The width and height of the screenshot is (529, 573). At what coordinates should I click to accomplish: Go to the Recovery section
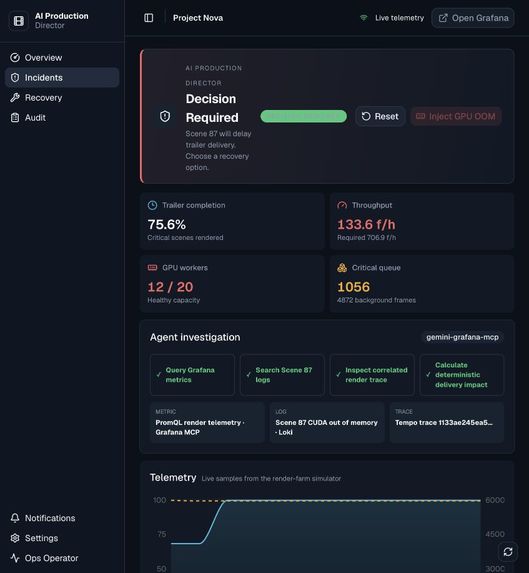pyautogui.click(x=62, y=98)
